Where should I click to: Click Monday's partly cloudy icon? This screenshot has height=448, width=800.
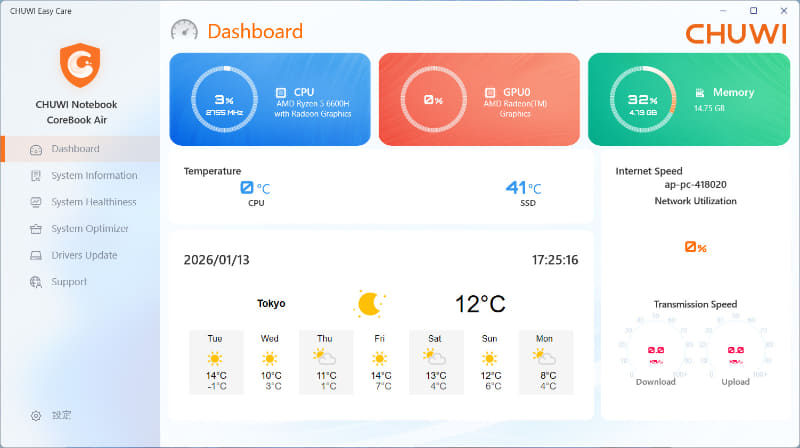pos(544,357)
